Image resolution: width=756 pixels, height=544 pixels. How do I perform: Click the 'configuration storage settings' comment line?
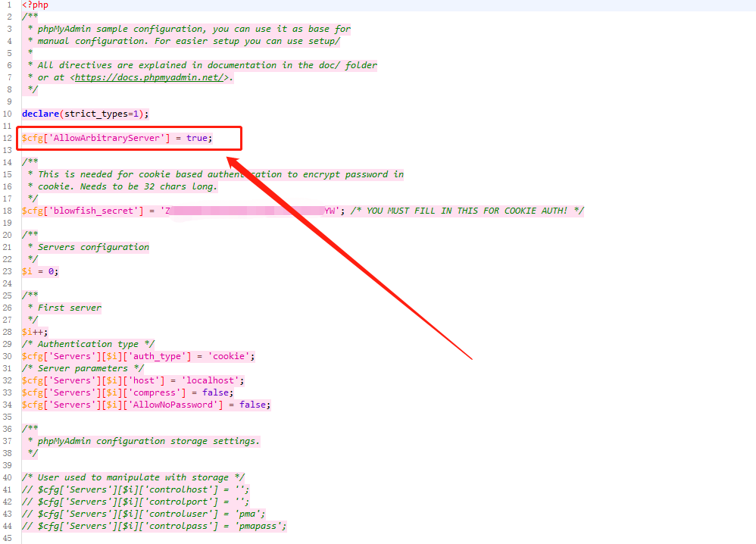(x=148, y=441)
